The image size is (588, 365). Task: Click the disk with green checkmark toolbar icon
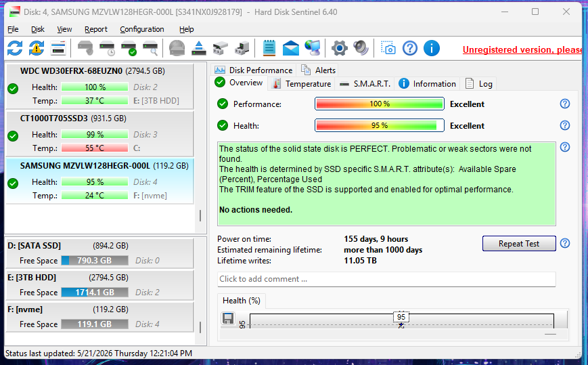[129, 48]
